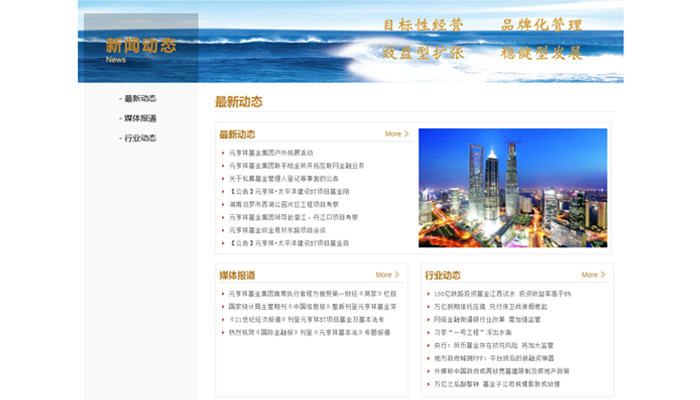Open article mentioning 《中国信息报》
The height and width of the screenshot is (400, 700).
pos(312,307)
